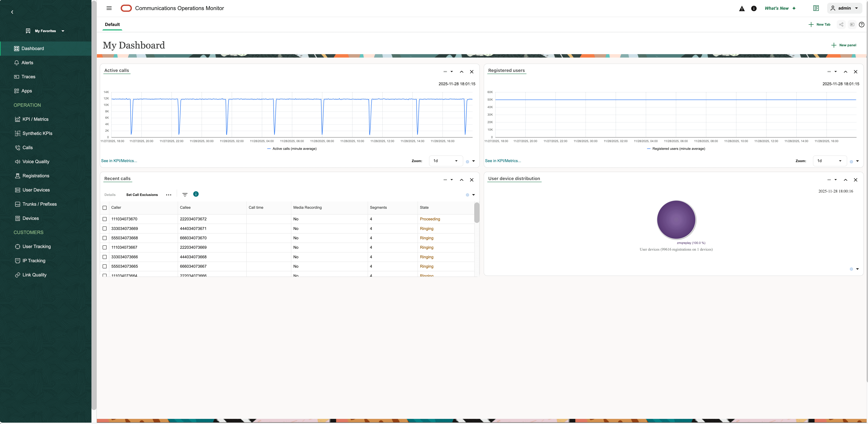Sort by the Media Recording column header
Image resolution: width=868 pixels, height=424 pixels.
tap(329, 208)
